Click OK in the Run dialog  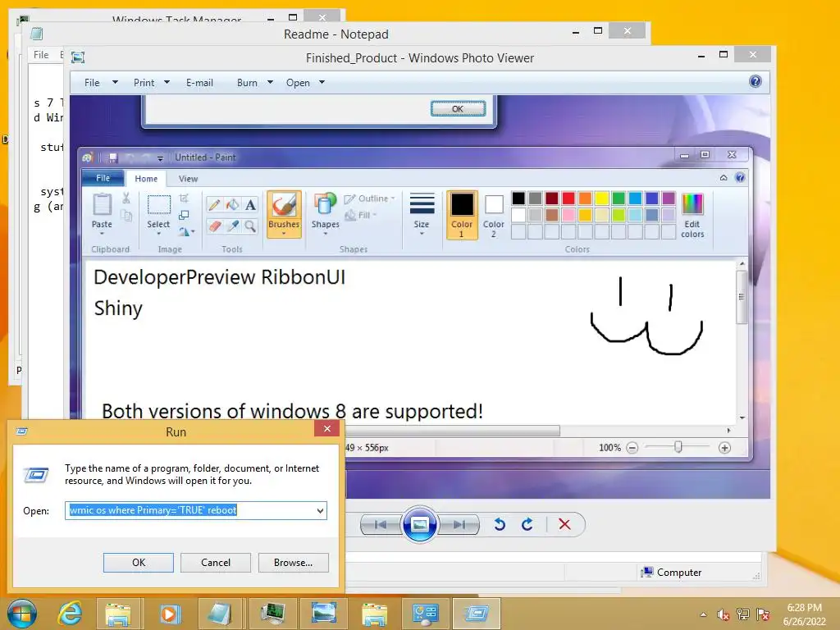point(138,563)
